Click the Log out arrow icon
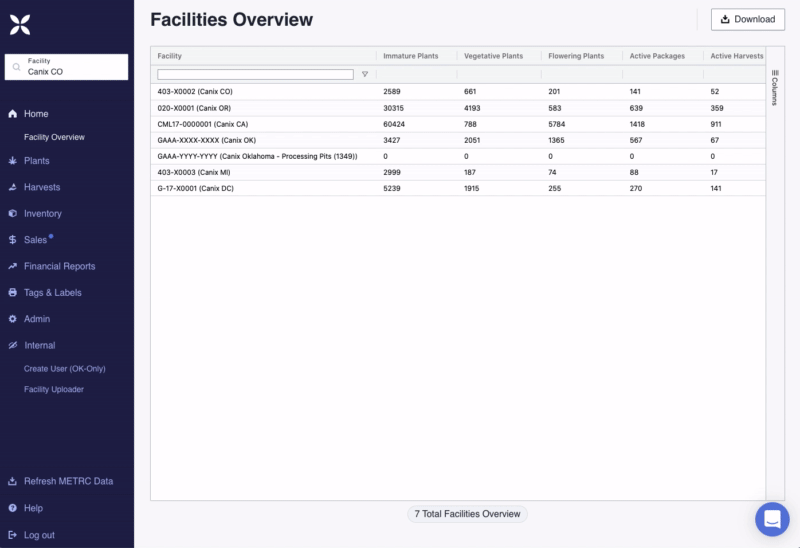Screen dimensions: 800x548 (13, 535)
